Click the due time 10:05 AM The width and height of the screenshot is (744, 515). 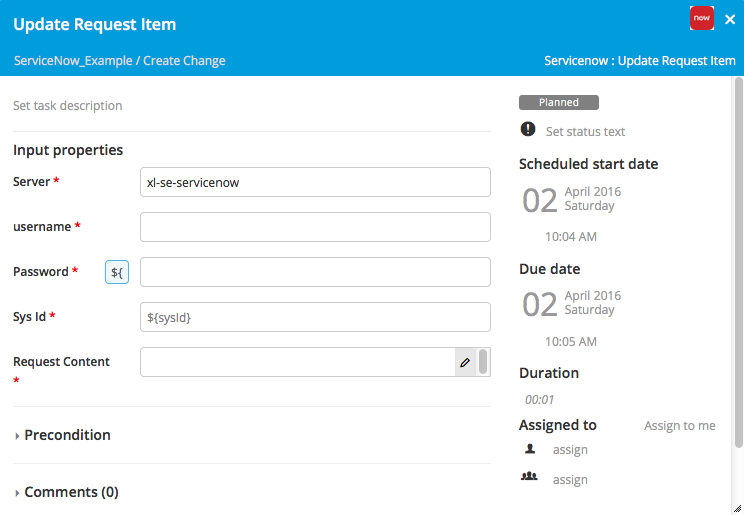click(x=571, y=341)
